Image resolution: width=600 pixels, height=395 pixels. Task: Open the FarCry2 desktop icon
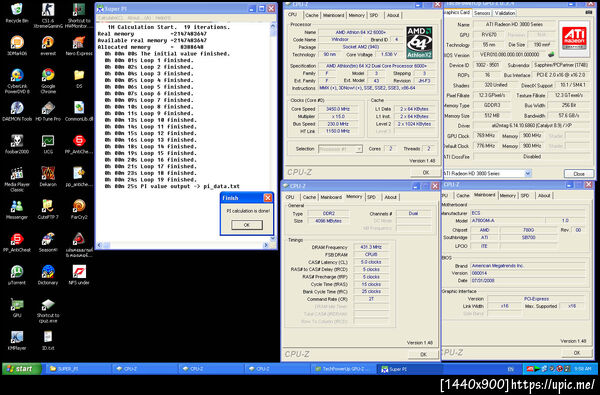[x=79, y=209]
